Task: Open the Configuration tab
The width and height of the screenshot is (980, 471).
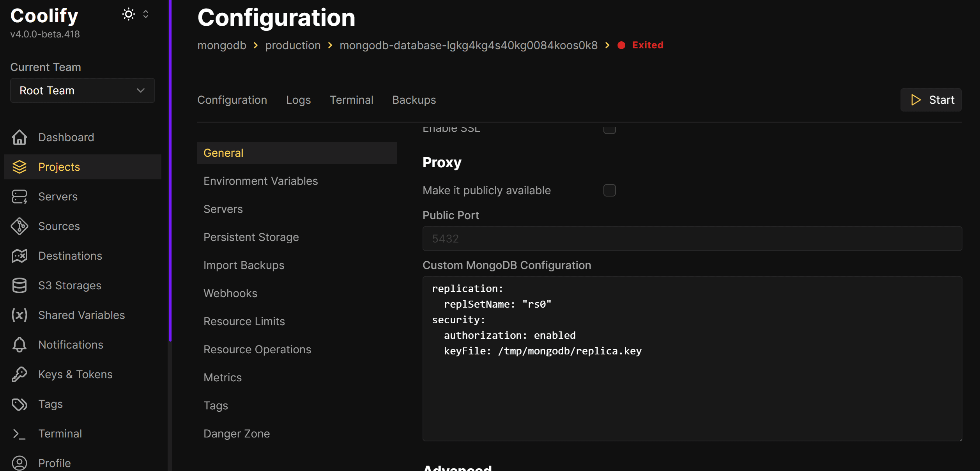Action: pos(232,100)
